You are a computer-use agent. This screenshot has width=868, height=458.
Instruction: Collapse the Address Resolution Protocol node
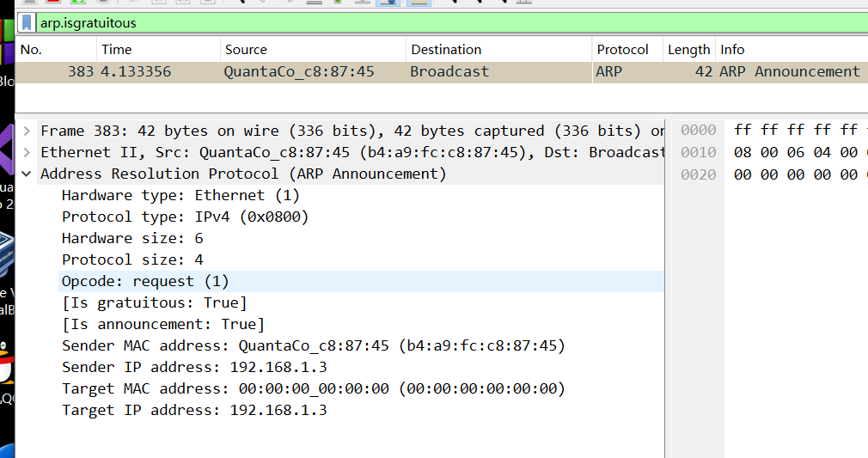coord(27,174)
